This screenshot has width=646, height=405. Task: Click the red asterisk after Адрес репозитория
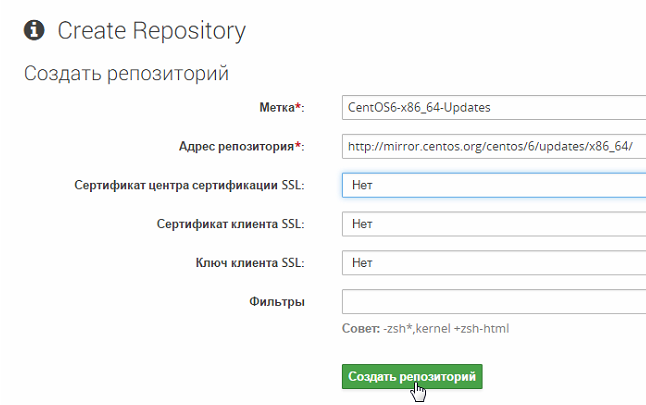[299, 146]
